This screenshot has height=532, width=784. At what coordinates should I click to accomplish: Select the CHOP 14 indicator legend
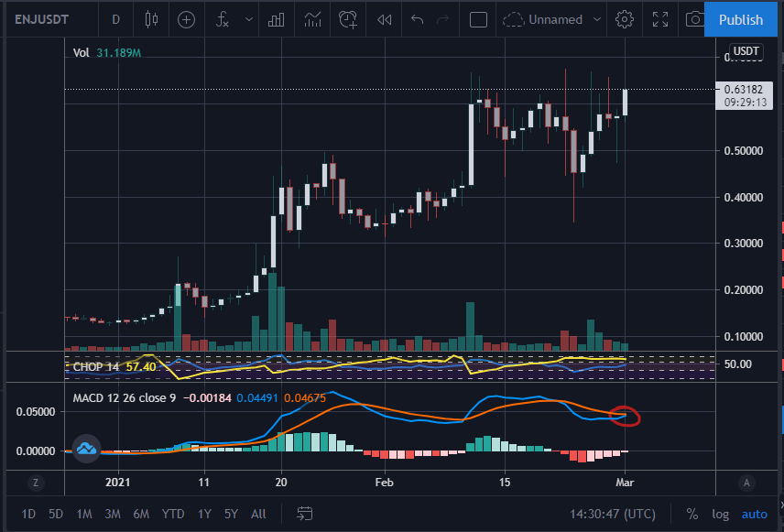pyautogui.click(x=96, y=367)
